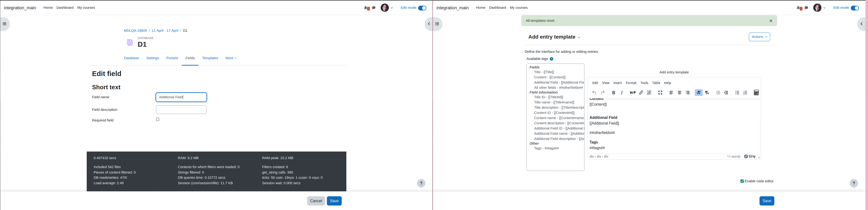Switch to the Database tab
868x210 pixels.
131,58
